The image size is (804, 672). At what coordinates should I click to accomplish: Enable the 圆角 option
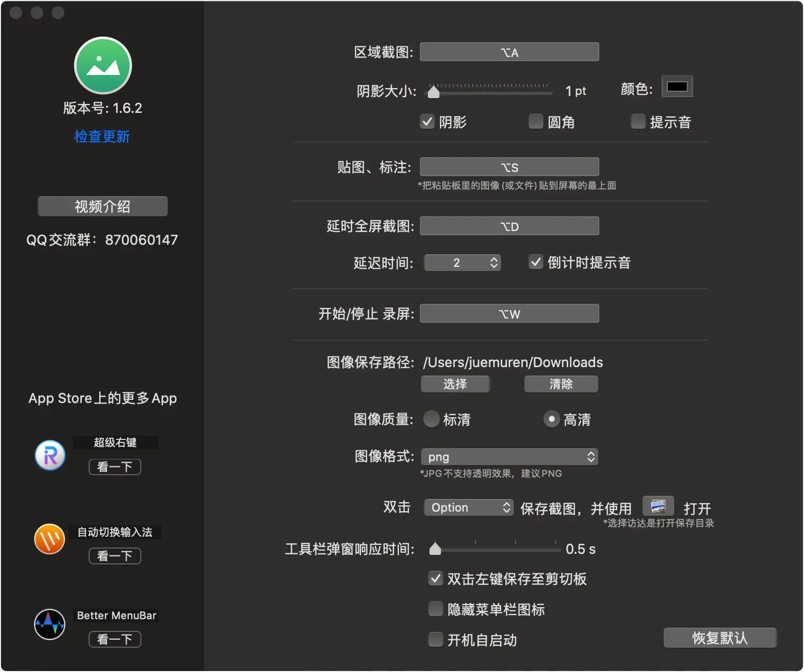pyautogui.click(x=535, y=121)
